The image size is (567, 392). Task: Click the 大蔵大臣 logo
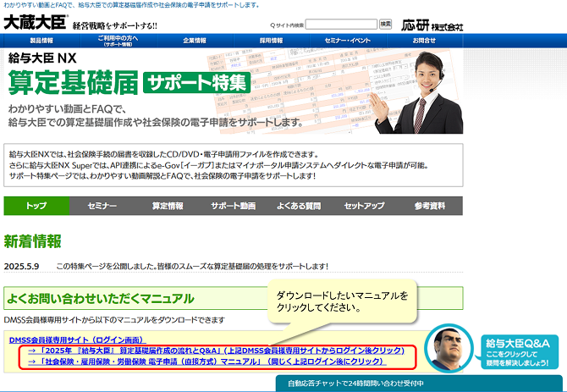click(36, 22)
